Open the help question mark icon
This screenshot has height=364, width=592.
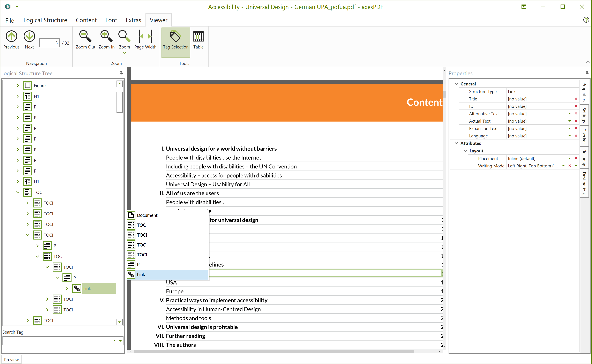click(x=586, y=20)
